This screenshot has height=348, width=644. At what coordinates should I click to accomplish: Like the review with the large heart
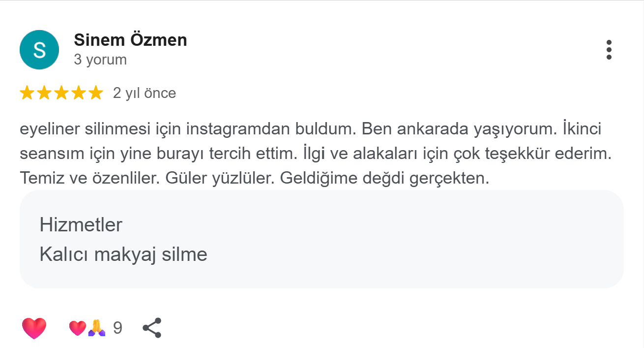point(34,328)
